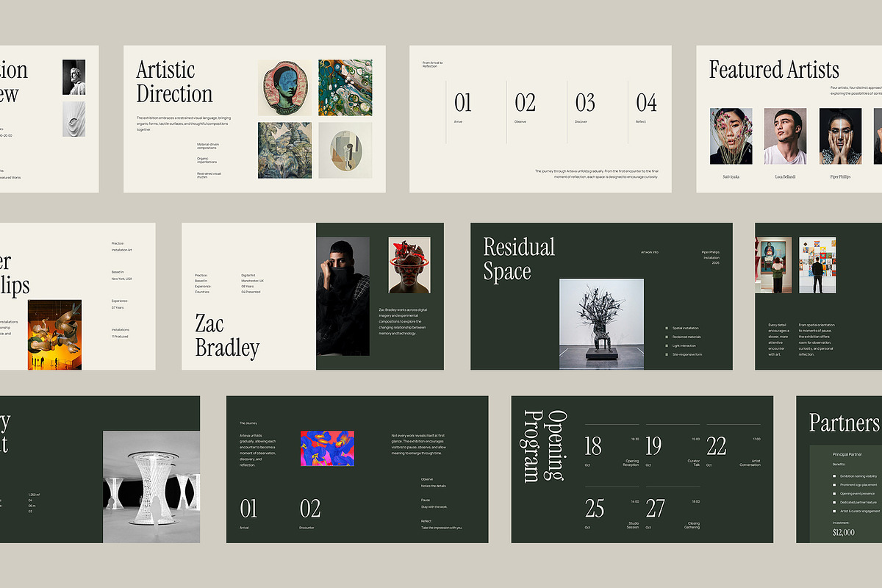882x588 pixels.
Task: Click the '18' Oct Opening Reception date
Action: 592,445
